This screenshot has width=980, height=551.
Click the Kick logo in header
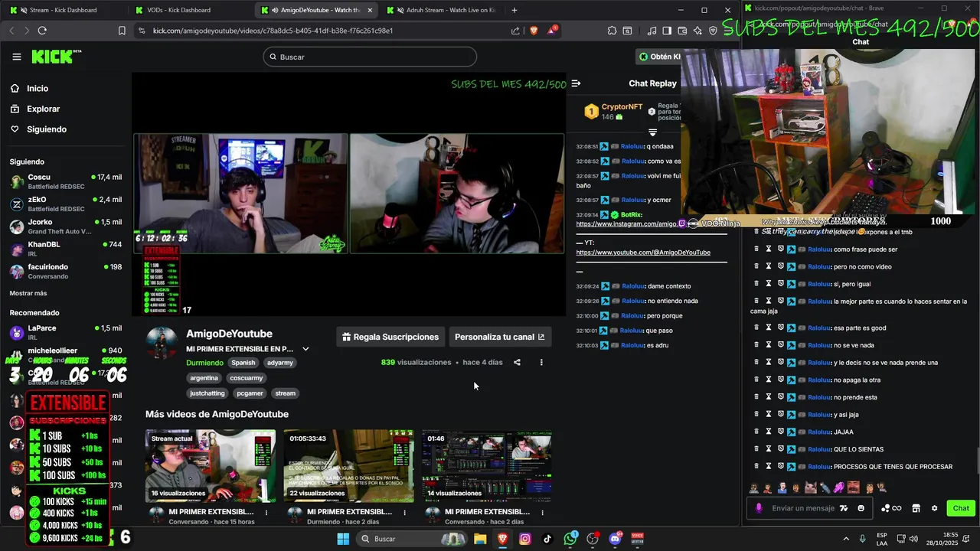(55, 57)
